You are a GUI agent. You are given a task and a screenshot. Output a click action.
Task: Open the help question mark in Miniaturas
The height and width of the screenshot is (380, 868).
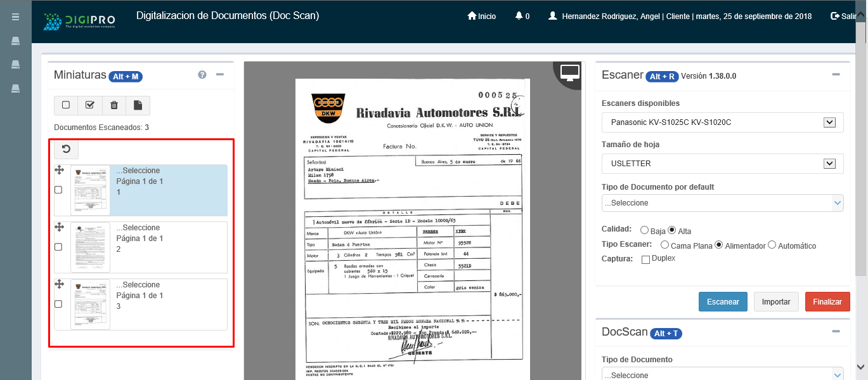[202, 75]
